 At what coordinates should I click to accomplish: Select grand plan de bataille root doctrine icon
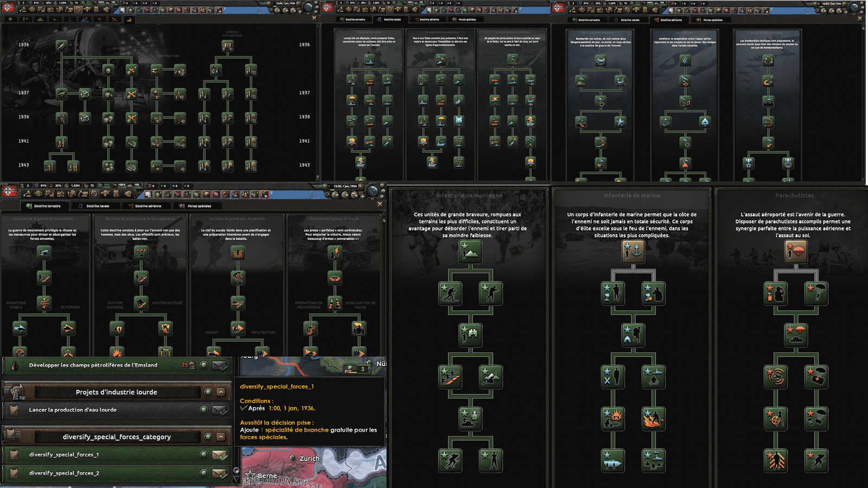(x=238, y=252)
